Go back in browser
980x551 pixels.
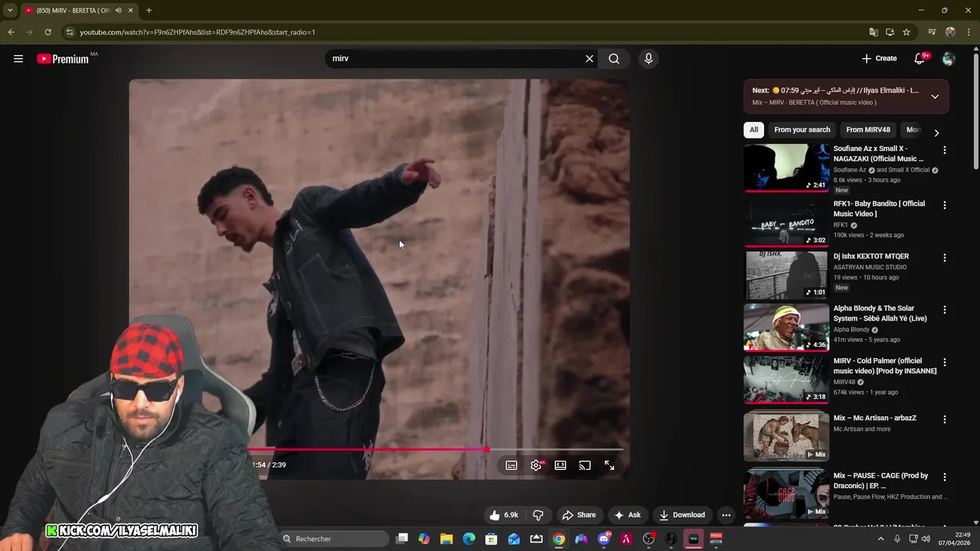[11, 32]
